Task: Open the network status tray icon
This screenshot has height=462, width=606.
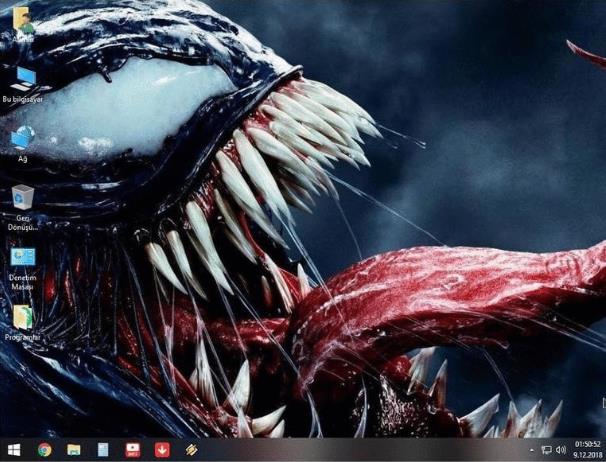Action: click(x=547, y=450)
